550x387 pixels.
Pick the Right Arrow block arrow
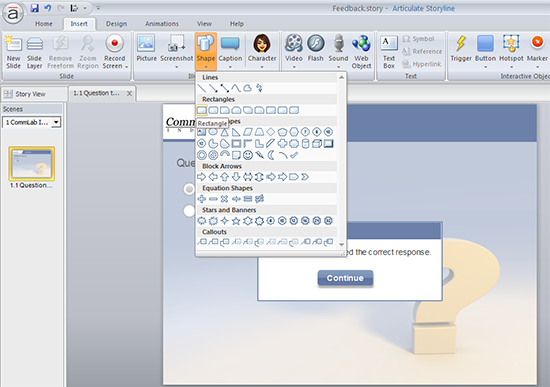[x=202, y=177]
